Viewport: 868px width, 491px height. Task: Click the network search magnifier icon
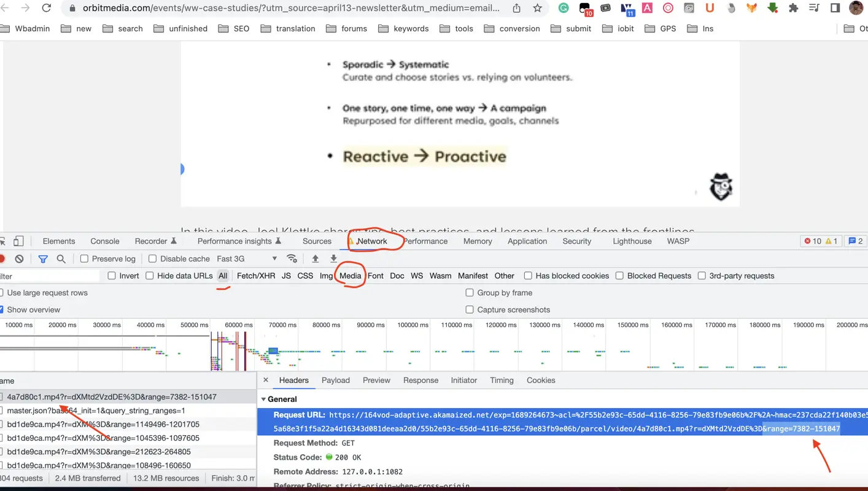[x=61, y=258]
